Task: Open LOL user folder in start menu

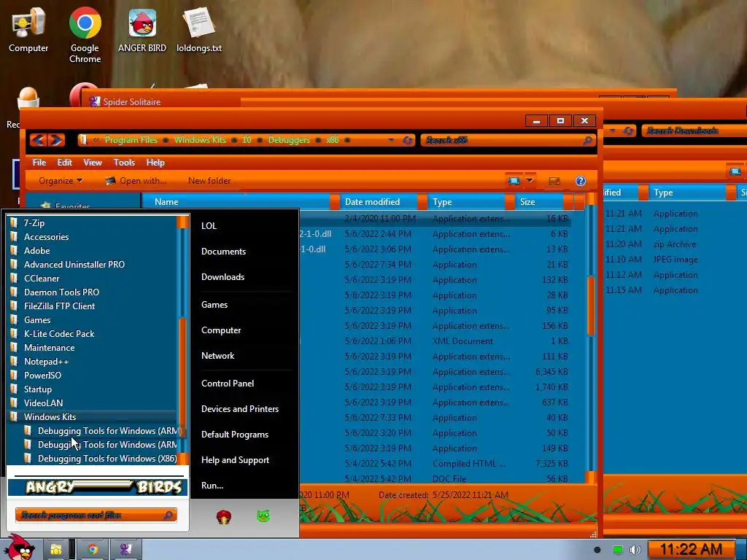Action: [209, 226]
